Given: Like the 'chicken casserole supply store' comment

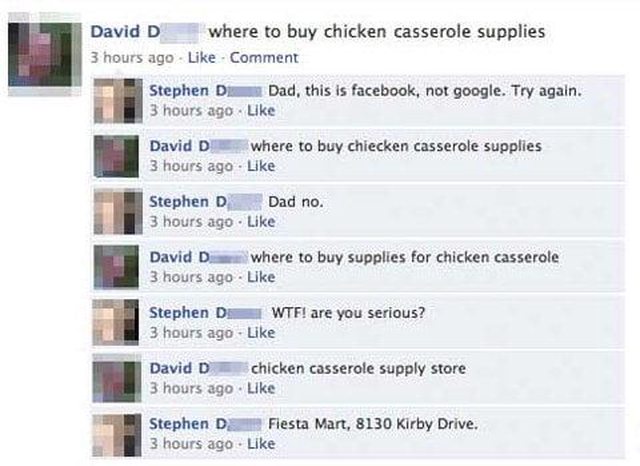Looking at the screenshot, I should (x=261, y=388).
